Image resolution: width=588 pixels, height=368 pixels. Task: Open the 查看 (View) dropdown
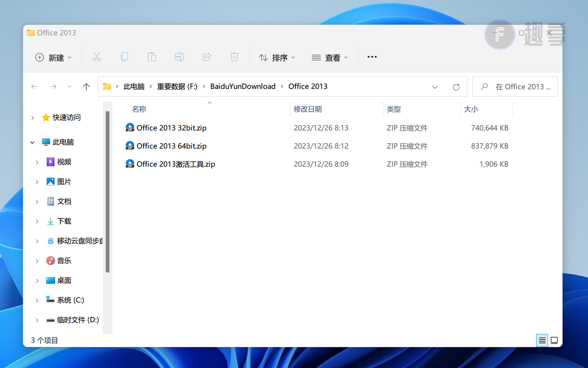[330, 58]
